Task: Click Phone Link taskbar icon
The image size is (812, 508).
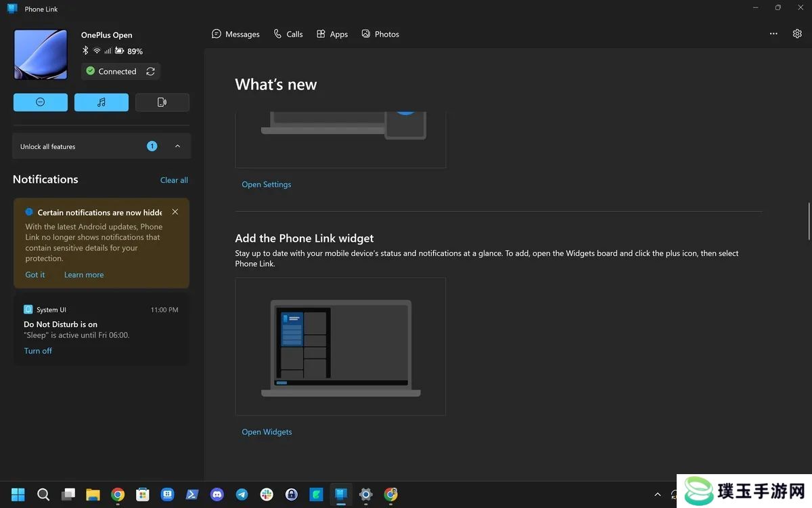Action: click(341, 494)
